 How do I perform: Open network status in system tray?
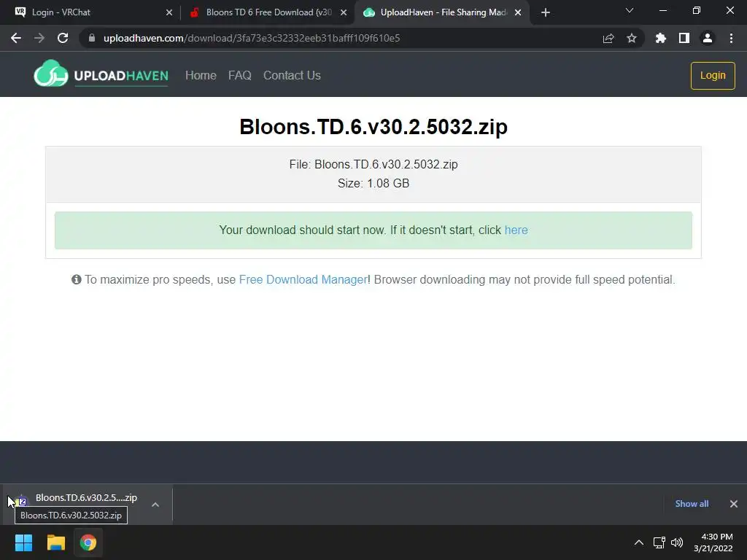click(659, 542)
